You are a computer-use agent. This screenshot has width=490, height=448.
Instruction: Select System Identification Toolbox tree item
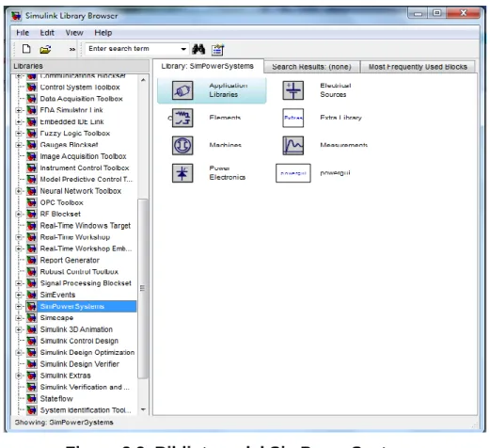86,410
